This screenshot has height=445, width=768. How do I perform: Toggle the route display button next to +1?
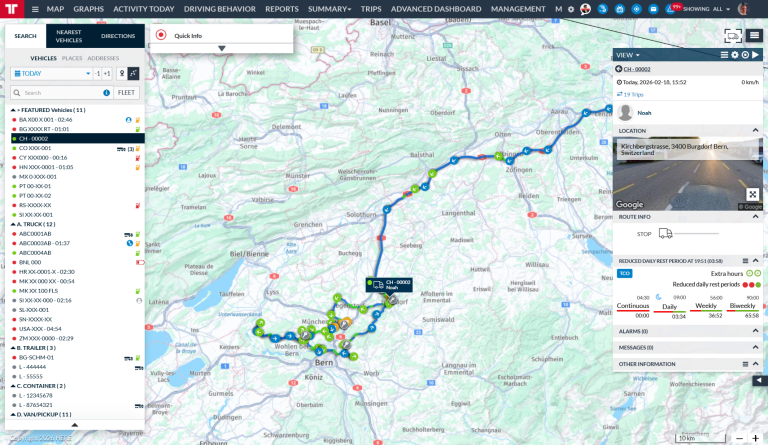point(135,74)
